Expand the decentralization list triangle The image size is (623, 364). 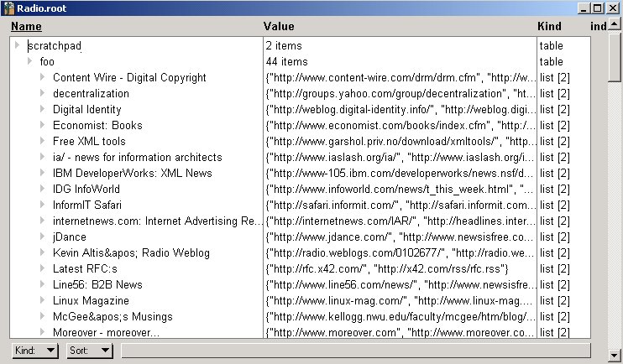43,92
